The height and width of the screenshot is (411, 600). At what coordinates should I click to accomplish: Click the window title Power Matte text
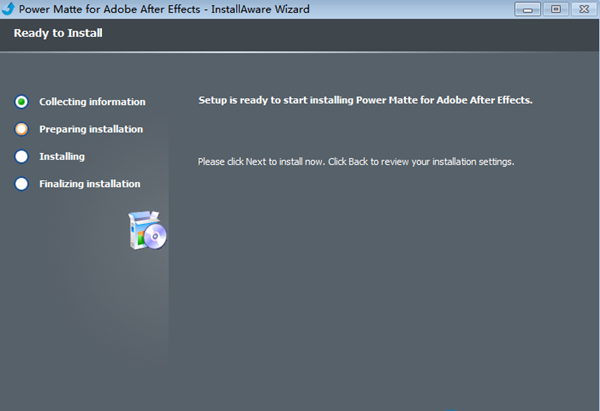click(164, 9)
